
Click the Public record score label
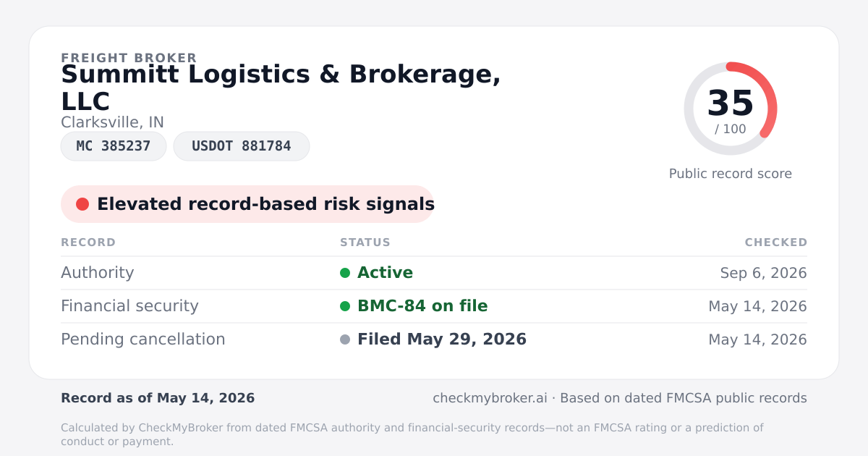coord(731,174)
